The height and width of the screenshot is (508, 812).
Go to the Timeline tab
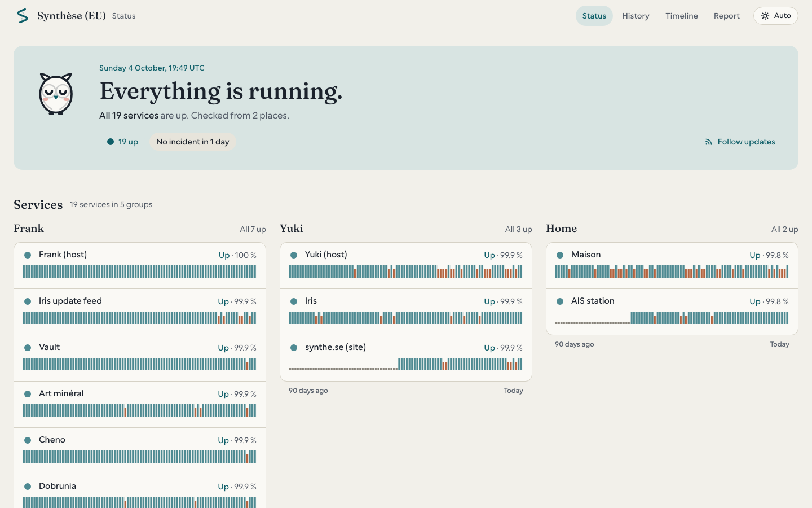click(x=682, y=16)
